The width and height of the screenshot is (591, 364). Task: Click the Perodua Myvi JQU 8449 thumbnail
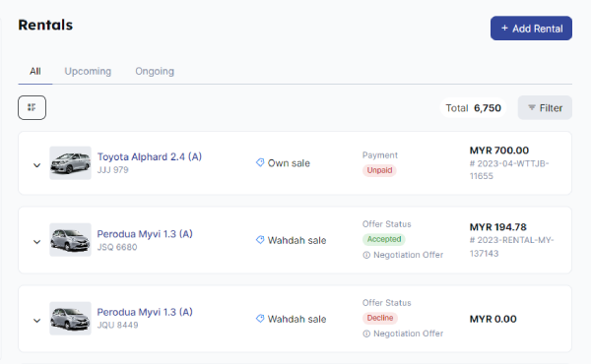(71, 319)
